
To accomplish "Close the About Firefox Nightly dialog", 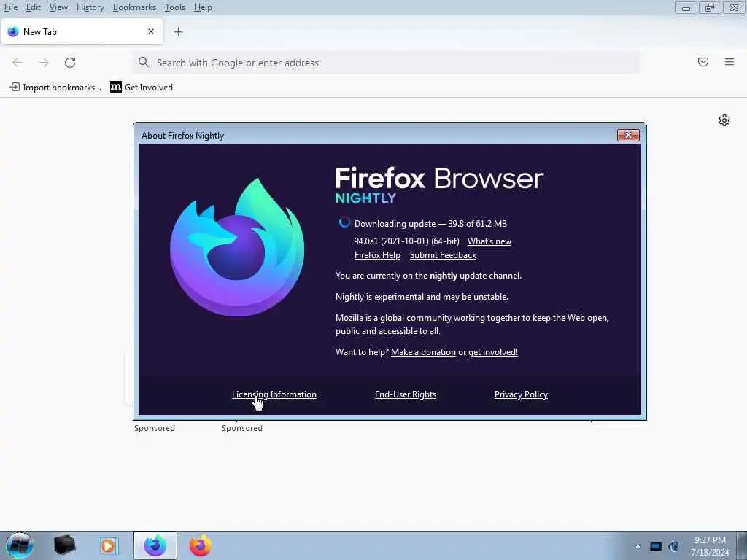I will [x=628, y=135].
